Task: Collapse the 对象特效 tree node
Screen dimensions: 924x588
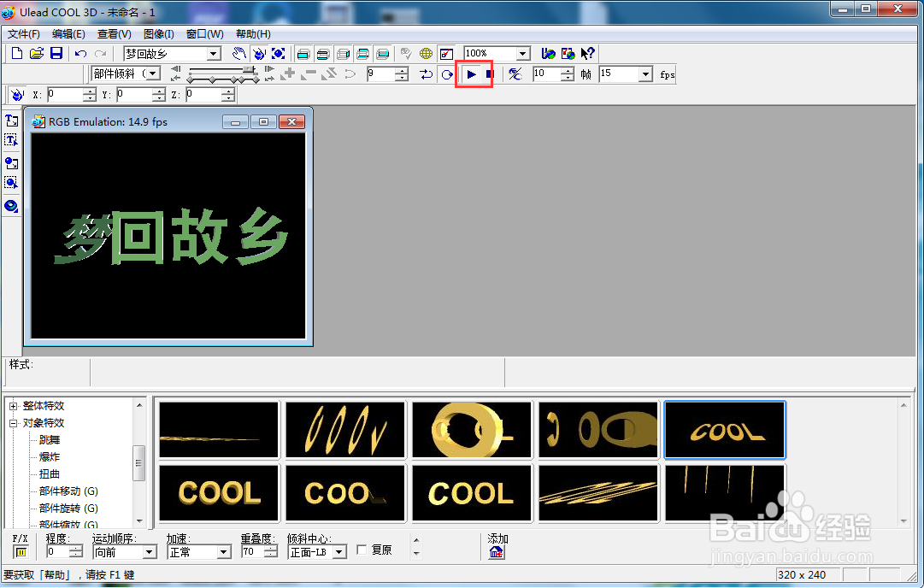Action: pyautogui.click(x=14, y=423)
